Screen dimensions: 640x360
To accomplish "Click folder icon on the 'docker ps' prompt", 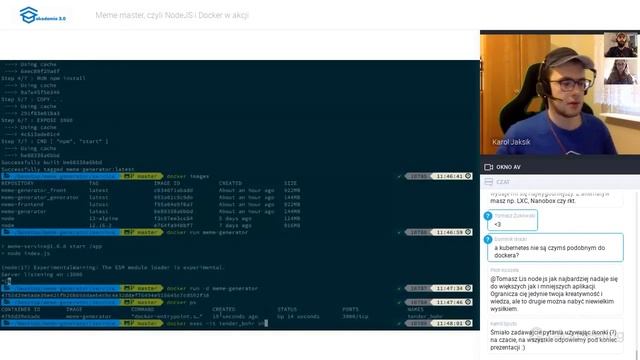I will tap(7, 302).
